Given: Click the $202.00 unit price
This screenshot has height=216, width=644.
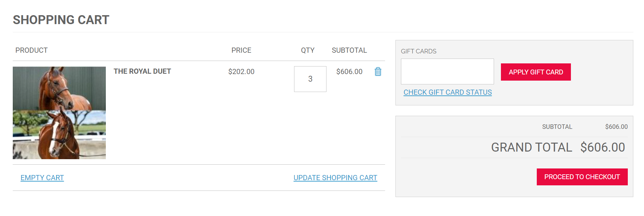Looking at the screenshot, I should pyautogui.click(x=241, y=72).
